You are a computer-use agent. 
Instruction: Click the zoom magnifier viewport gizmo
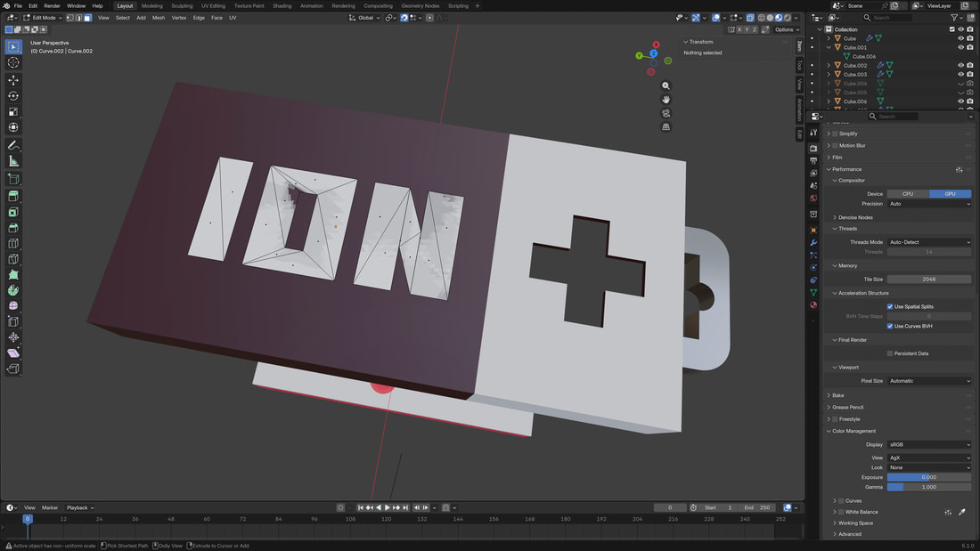666,86
